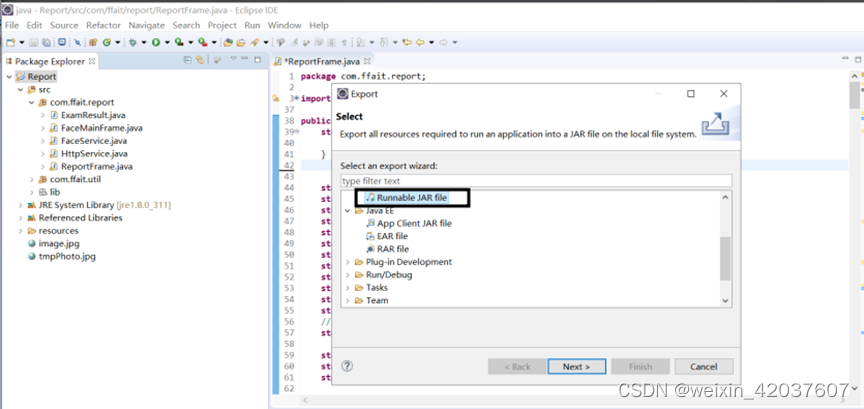Close the ReportFrame.java editor tab
This screenshot has height=409, width=864.
[368, 61]
